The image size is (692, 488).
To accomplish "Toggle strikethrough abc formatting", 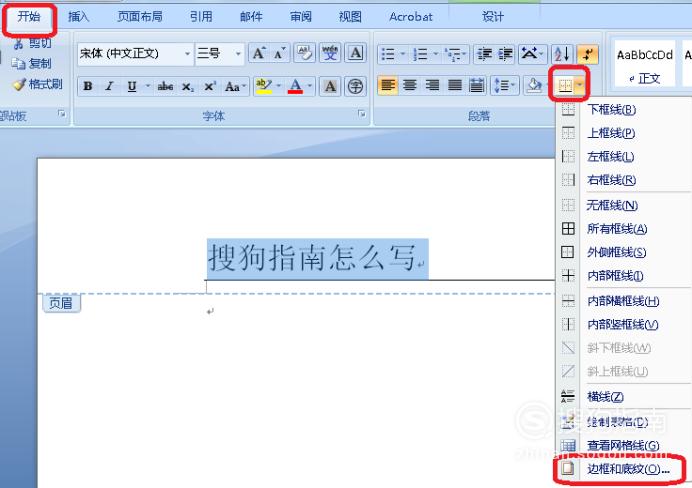I will coord(165,86).
